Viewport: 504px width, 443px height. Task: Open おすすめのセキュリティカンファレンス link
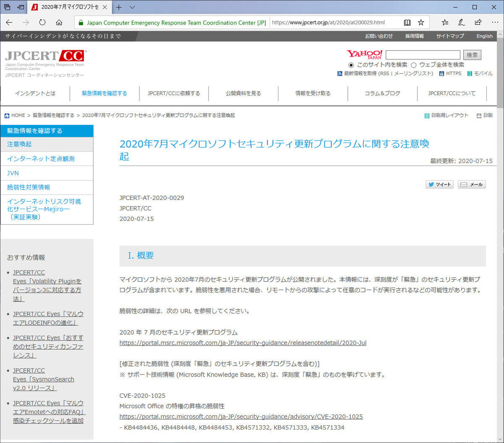click(x=48, y=346)
